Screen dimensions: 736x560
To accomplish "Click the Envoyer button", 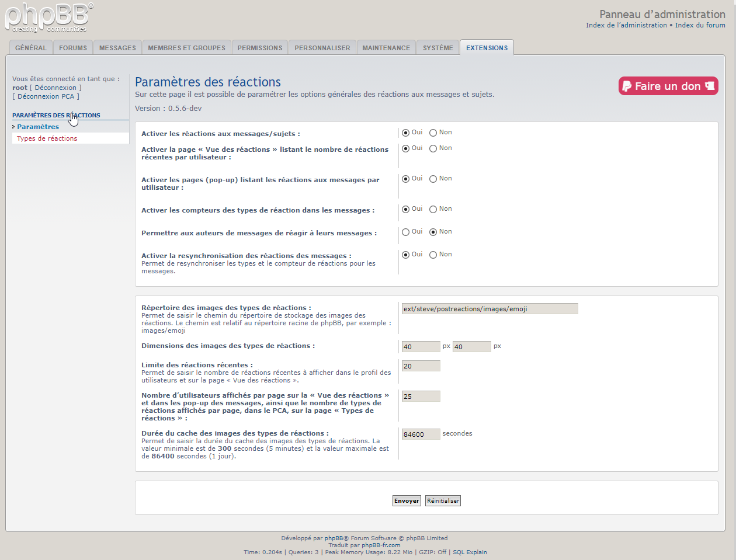I will [x=407, y=501].
